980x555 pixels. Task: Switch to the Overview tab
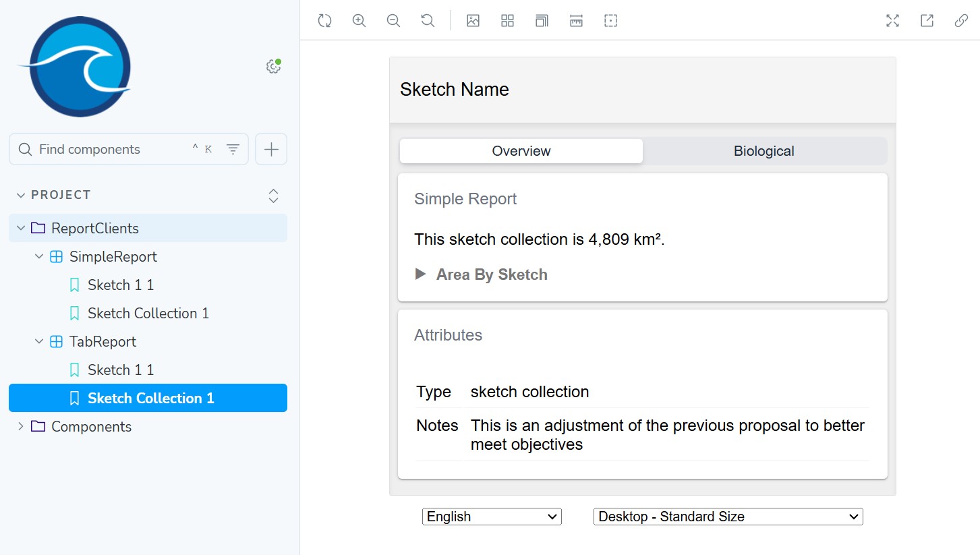tap(521, 151)
